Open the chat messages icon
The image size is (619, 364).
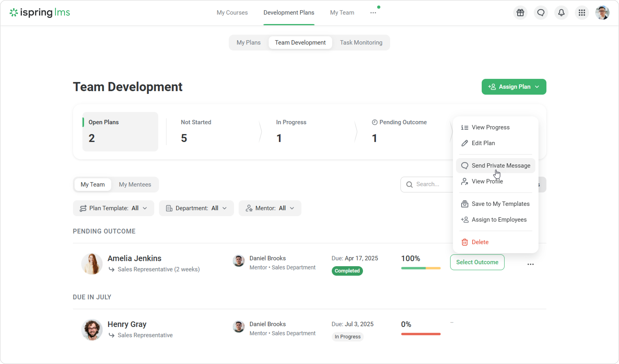(541, 13)
